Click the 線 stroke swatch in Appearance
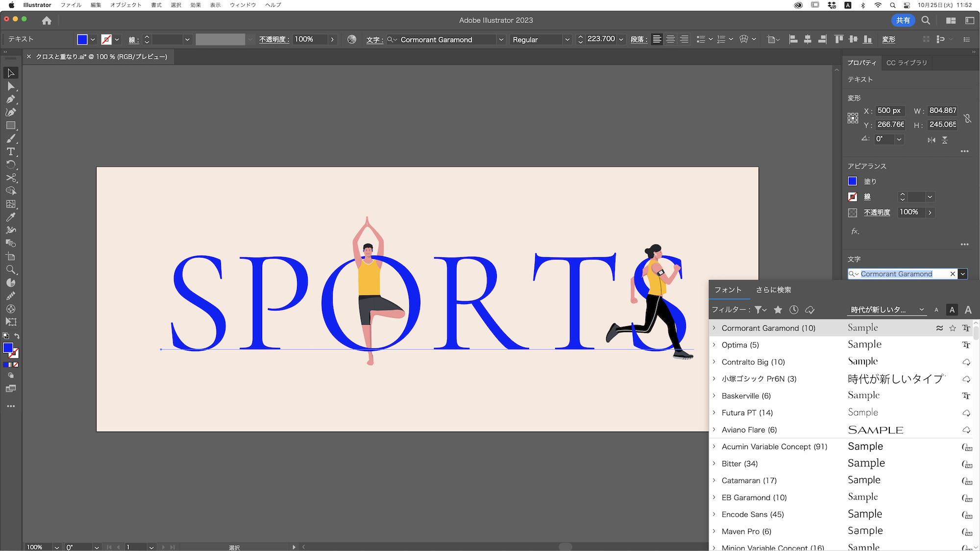 click(x=853, y=197)
